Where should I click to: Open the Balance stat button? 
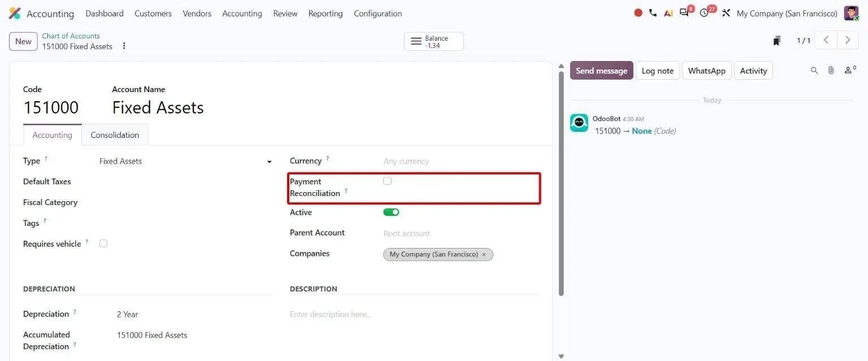(434, 41)
